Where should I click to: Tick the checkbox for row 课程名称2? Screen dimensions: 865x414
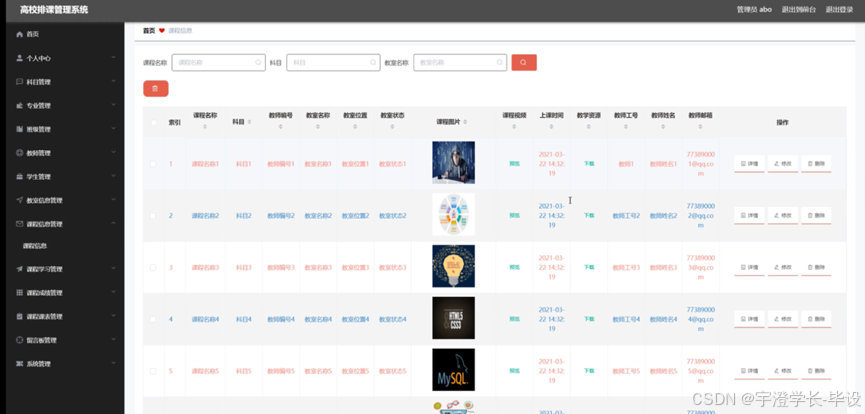pyautogui.click(x=153, y=216)
